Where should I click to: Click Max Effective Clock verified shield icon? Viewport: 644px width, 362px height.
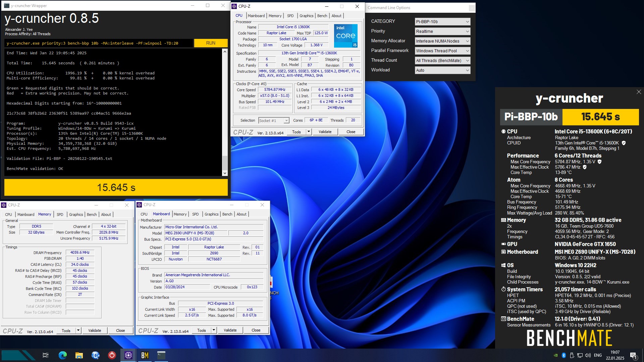[x=584, y=167]
